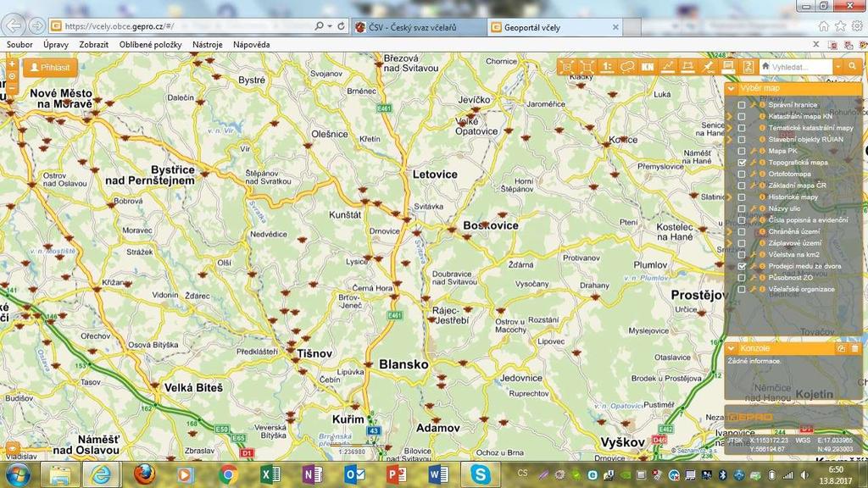Screen dimensions: 868x488
Task: Click the info icon next to Ortofotomapa
Action: pyautogui.click(x=762, y=175)
